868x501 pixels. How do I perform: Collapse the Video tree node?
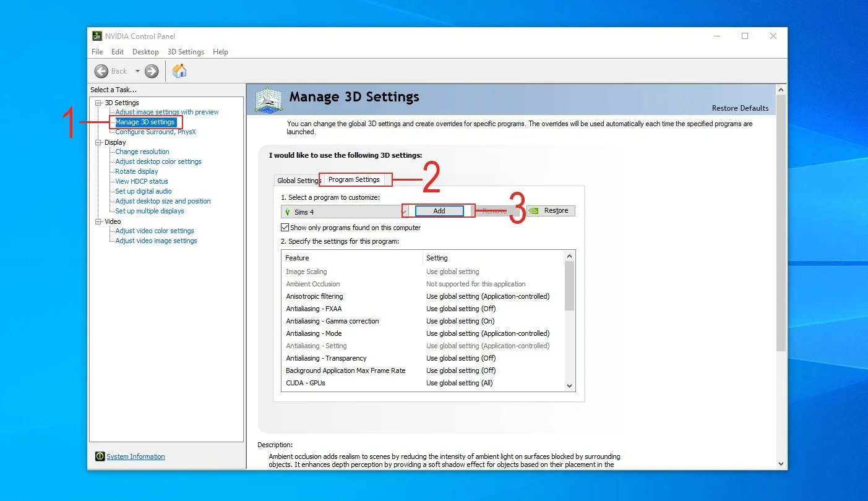point(98,221)
